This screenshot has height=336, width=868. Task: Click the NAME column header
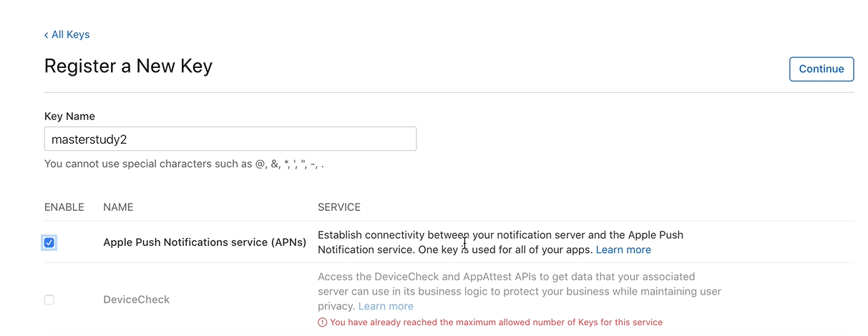point(118,207)
